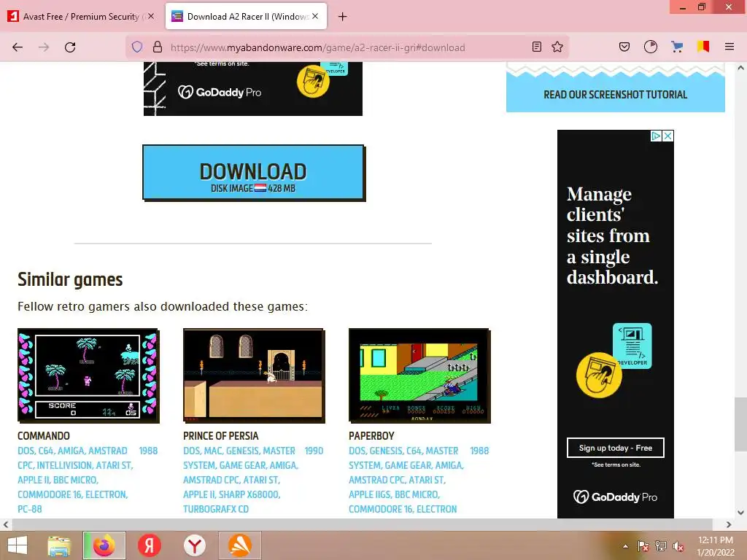Close the Download A2 Racer II tab
The height and width of the screenshot is (560, 747).
click(315, 16)
